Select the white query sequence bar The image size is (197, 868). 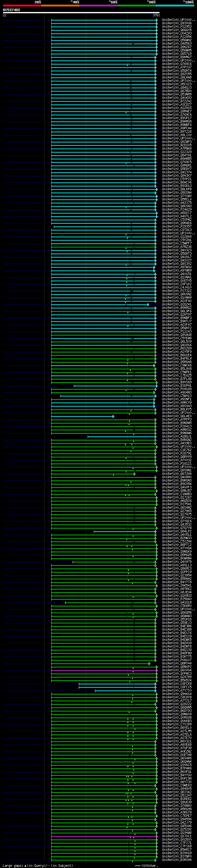click(x=81, y=13)
